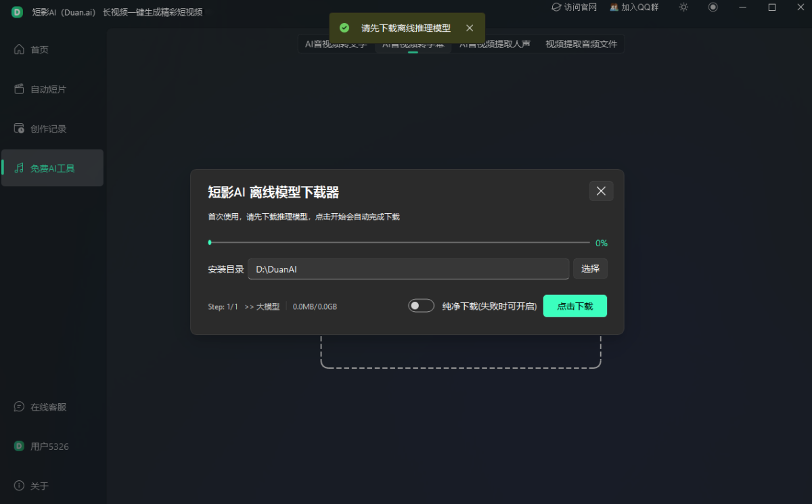The height and width of the screenshot is (504, 812).
Task: Click the Home icon in sidebar
Action: pos(19,49)
